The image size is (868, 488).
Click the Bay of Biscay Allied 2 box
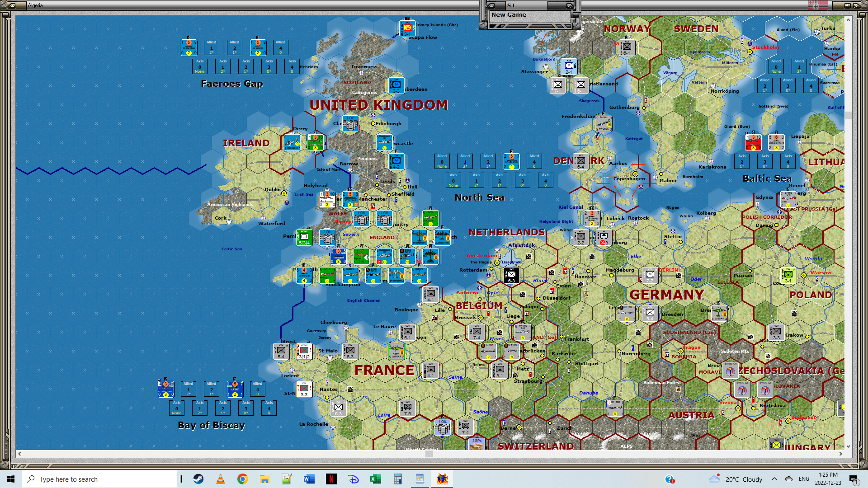pyautogui.click(x=211, y=389)
